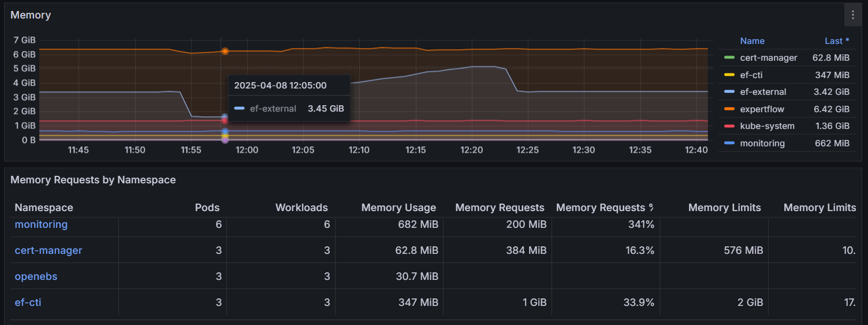This screenshot has width=868, height=325.
Task: Sort the legend by Name header
Action: click(x=752, y=41)
